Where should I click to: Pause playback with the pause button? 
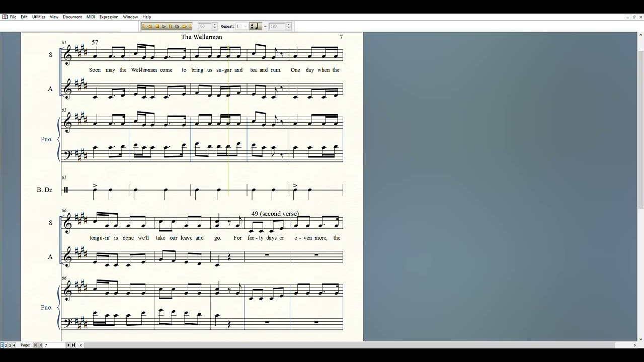170,26
